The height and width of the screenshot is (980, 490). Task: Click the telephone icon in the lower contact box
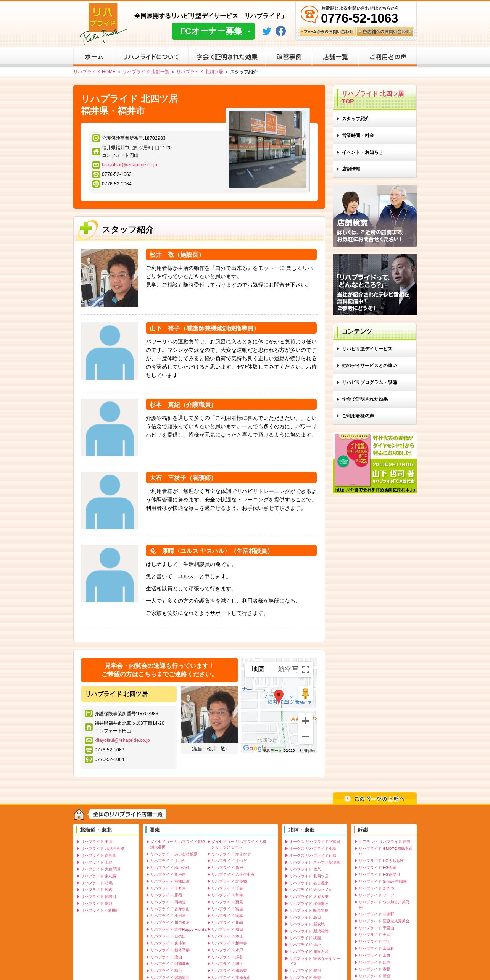[x=89, y=750]
